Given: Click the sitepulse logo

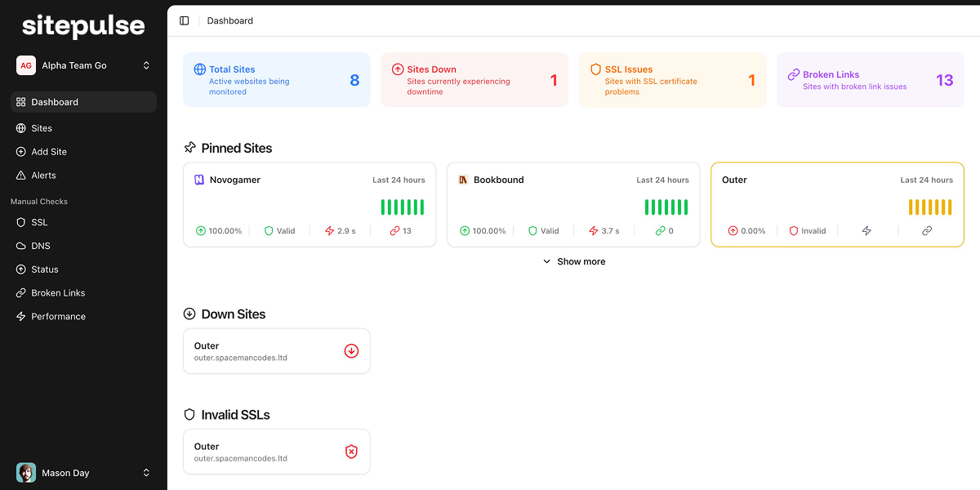Looking at the screenshot, I should point(84,26).
